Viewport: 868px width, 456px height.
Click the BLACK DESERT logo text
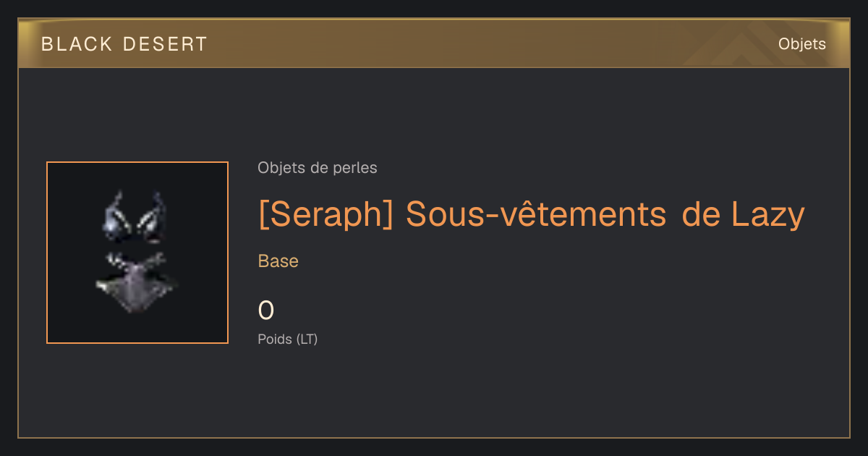pos(124,44)
